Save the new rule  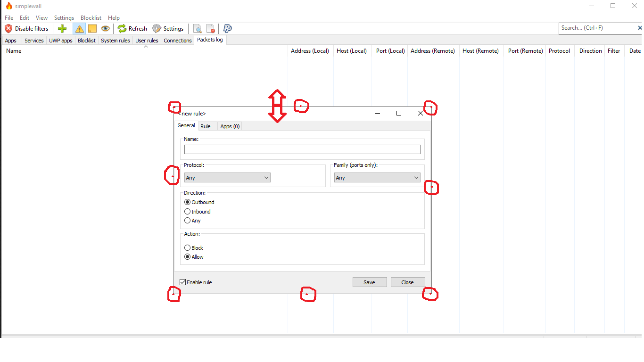tap(370, 282)
